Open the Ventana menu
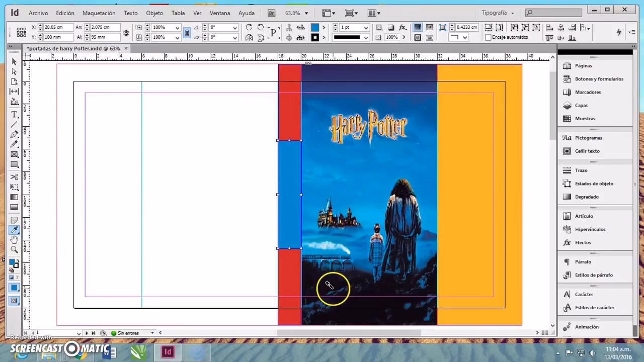Viewport: 644px width, 362px height. (x=220, y=13)
